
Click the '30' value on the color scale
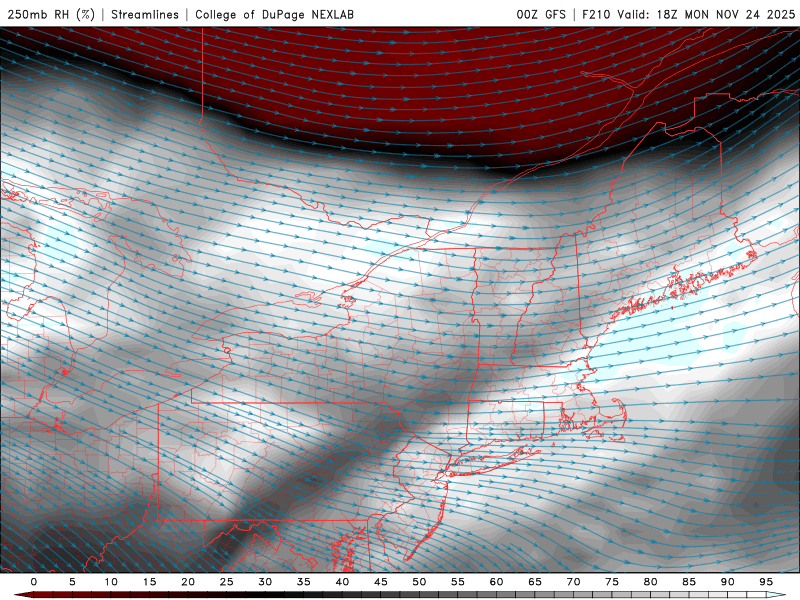(265, 582)
